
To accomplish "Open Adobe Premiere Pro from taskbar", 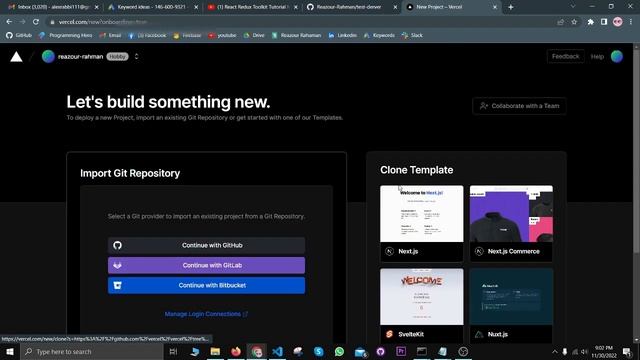I will tap(401, 351).
